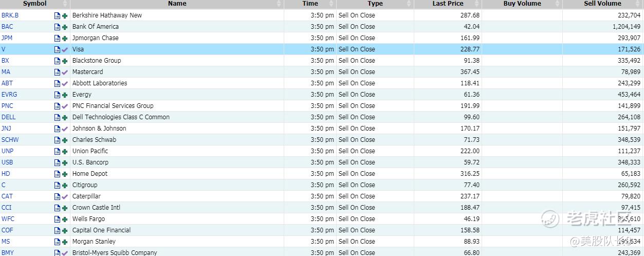Screen dimensions: 644x256
Task: Toggle the checkmark for PNC Financial Services
Action: pyautogui.click(x=65, y=106)
